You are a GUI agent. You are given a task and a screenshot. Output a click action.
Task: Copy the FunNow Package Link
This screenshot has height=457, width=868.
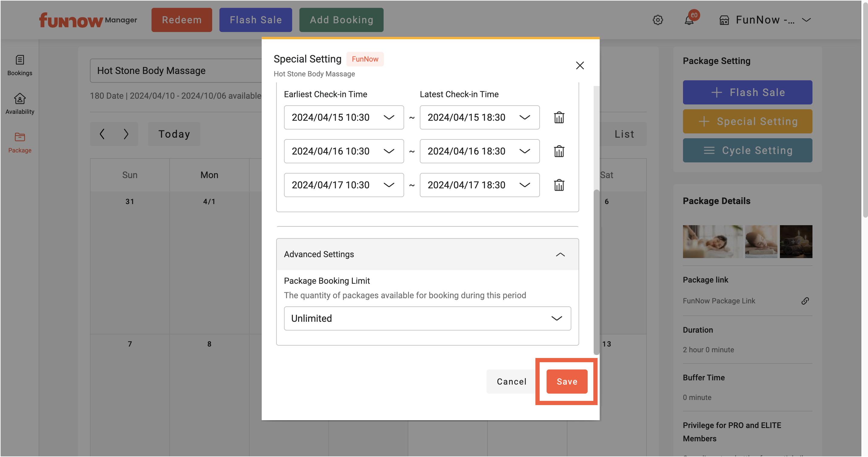805,301
